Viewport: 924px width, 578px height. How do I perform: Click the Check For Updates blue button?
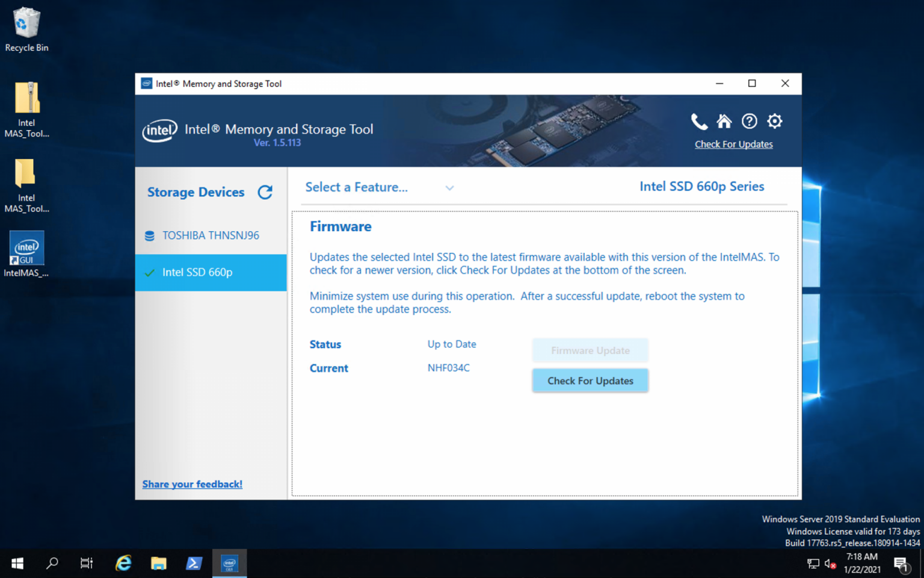click(x=590, y=381)
